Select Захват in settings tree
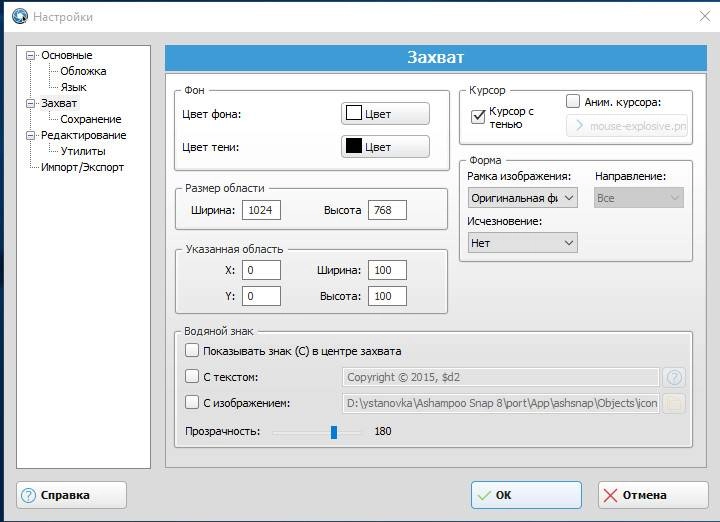 [59, 103]
